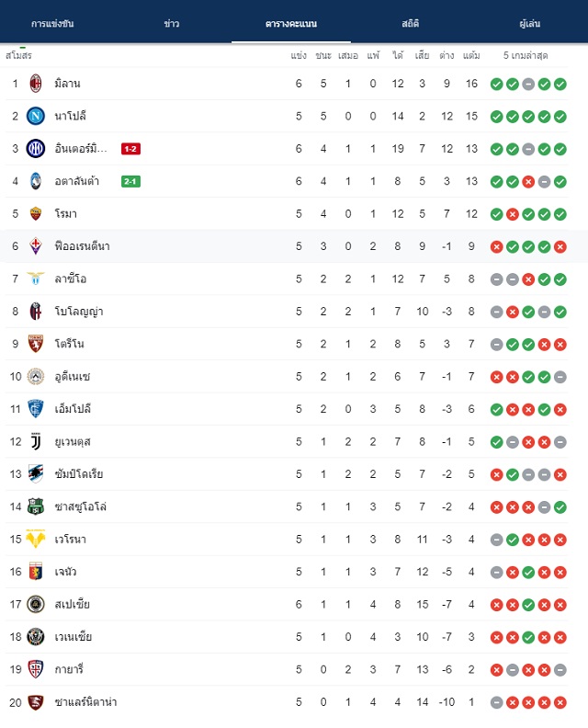
Task: Click the Sassuolo club crest
Action: [x=36, y=506]
